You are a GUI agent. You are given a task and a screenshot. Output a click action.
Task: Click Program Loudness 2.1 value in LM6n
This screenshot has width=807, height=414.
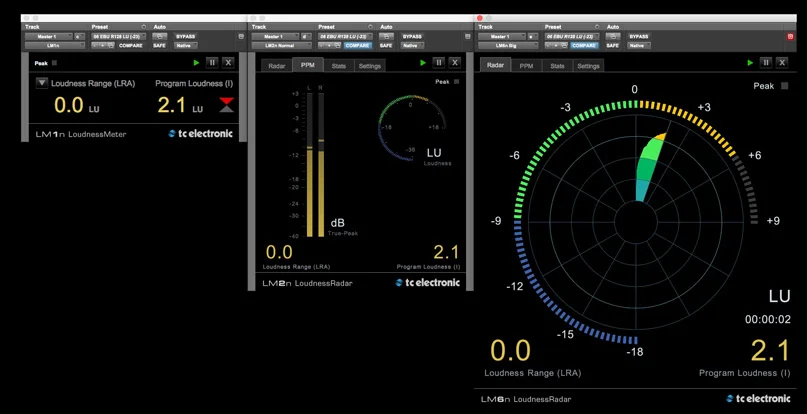769,351
